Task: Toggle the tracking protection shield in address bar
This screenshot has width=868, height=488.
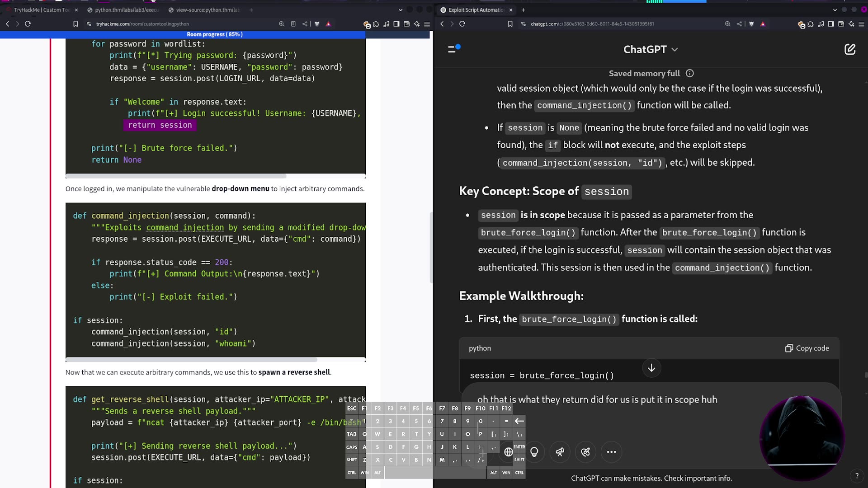Action: point(316,24)
